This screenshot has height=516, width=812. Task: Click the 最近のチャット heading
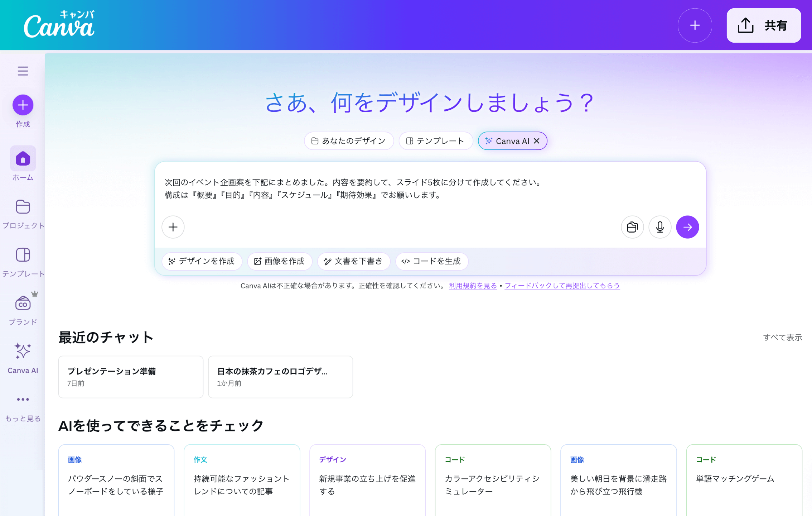(106, 337)
